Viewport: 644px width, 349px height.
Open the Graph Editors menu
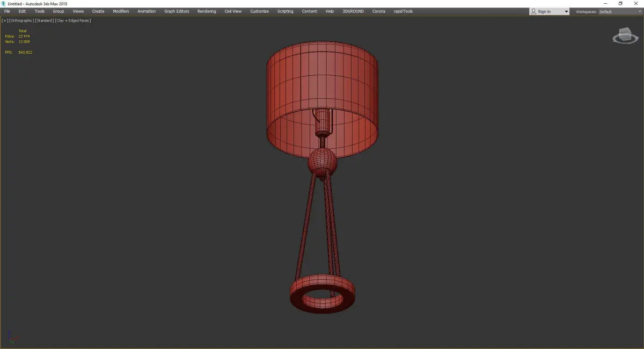177,11
